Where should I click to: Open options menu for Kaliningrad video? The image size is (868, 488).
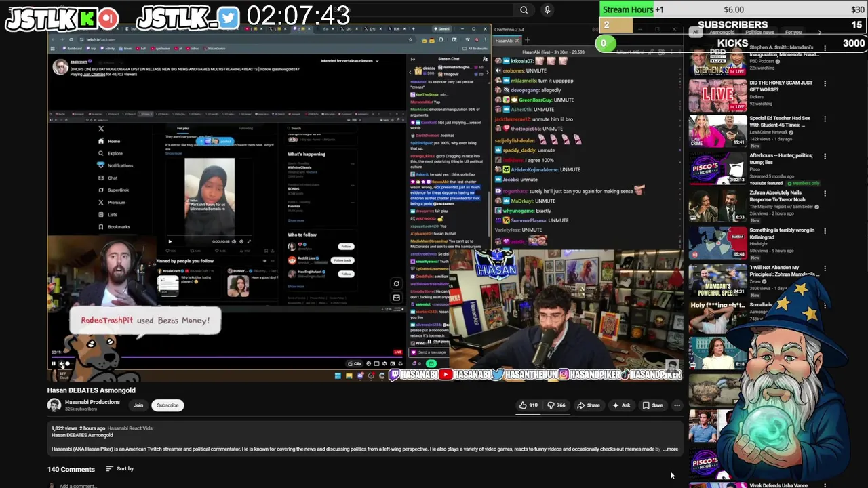825,230
